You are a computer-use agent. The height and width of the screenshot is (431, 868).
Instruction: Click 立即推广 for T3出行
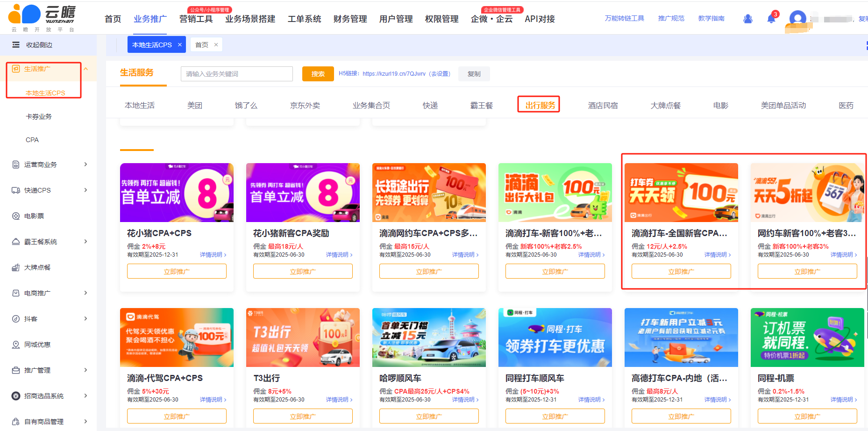[303, 416]
